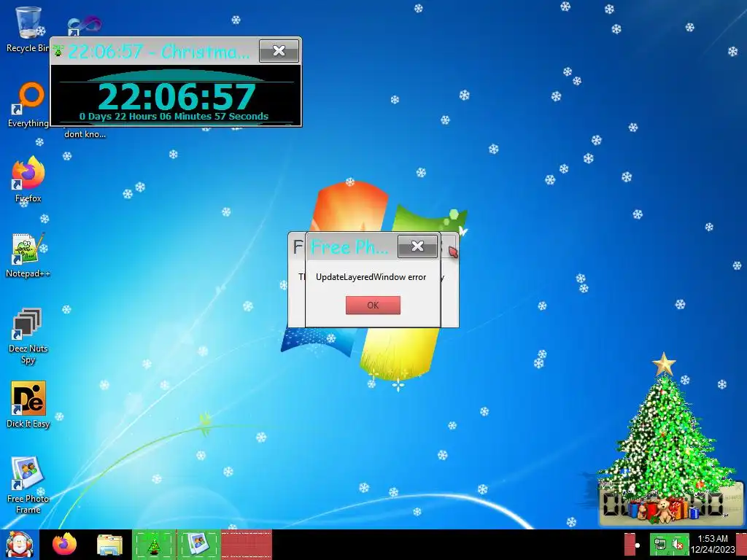Switch to Free Photo Frame taskbar button
The width and height of the screenshot is (747, 560).
198,544
